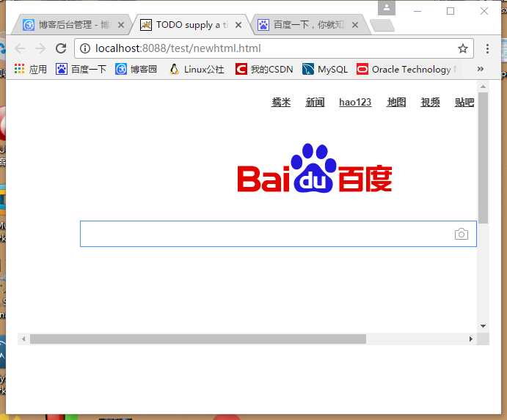Open the 我的CSDN bookmark

[x=264, y=69]
